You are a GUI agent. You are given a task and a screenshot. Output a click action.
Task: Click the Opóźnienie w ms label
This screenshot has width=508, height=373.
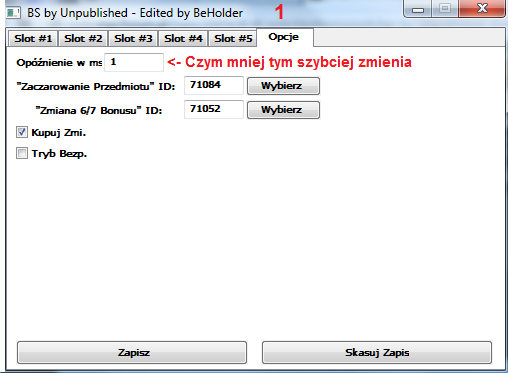(59, 63)
